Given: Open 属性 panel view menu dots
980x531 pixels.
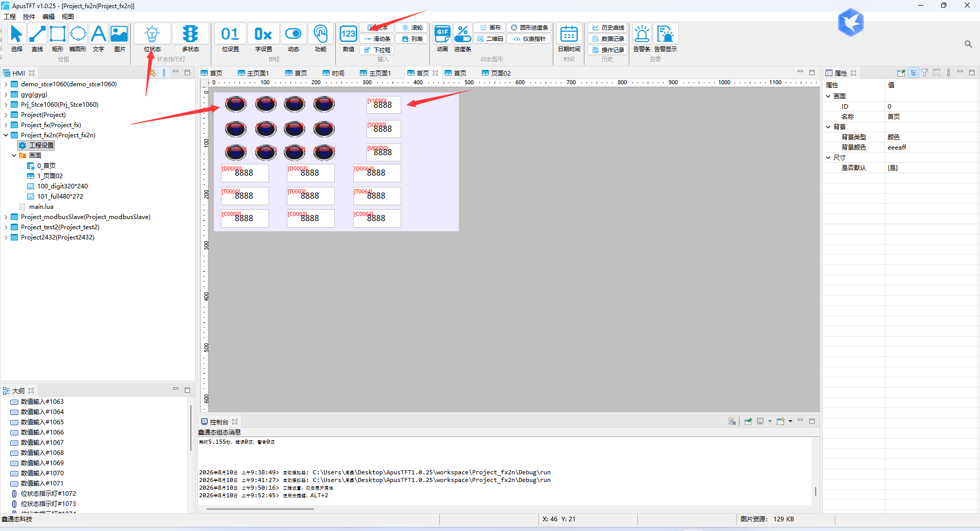Looking at the screenshot, I should [x=948, y=73].
